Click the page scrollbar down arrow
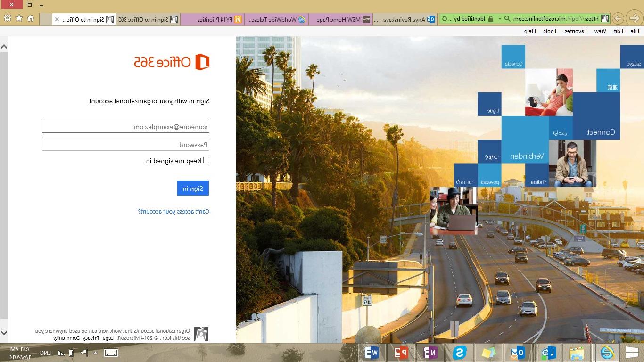The image size is (644, 362). 4,333
